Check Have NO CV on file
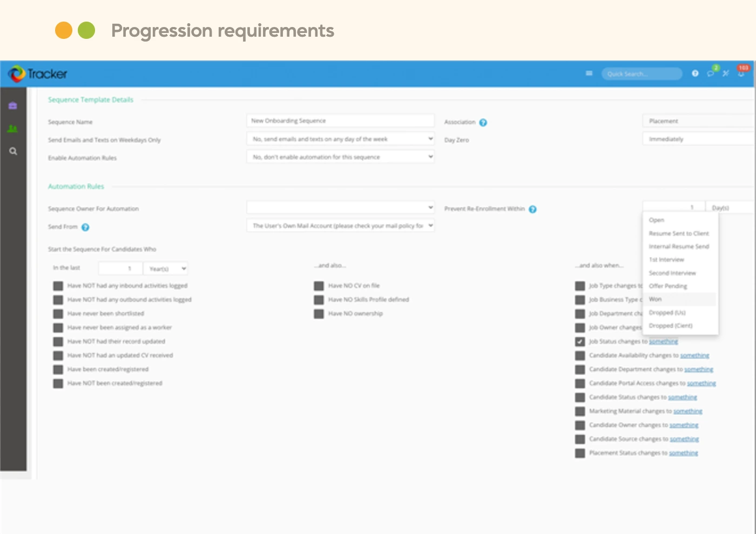 click(x=319, y=286)
